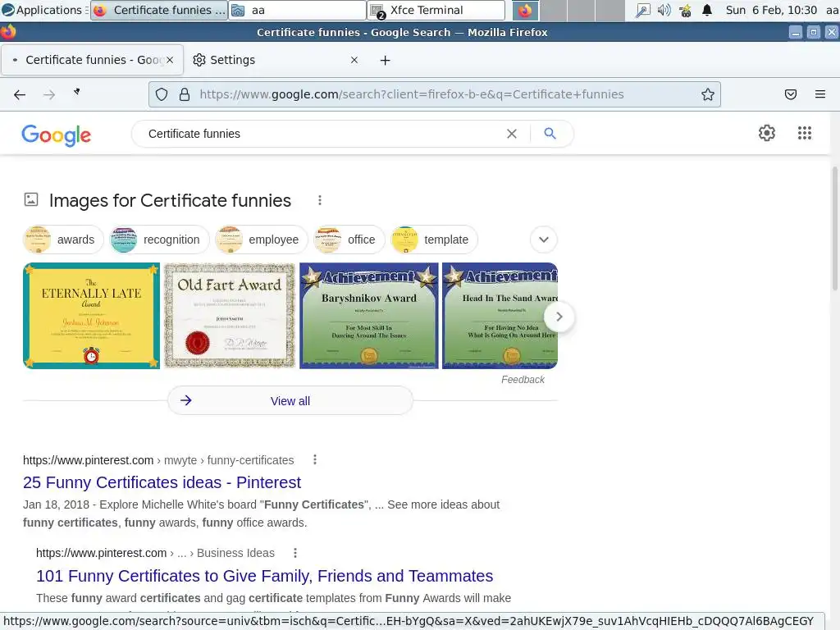The width and height of the screenshot is (840, 630).
Task: Open the volume control in panel
Action: (664, 10)
